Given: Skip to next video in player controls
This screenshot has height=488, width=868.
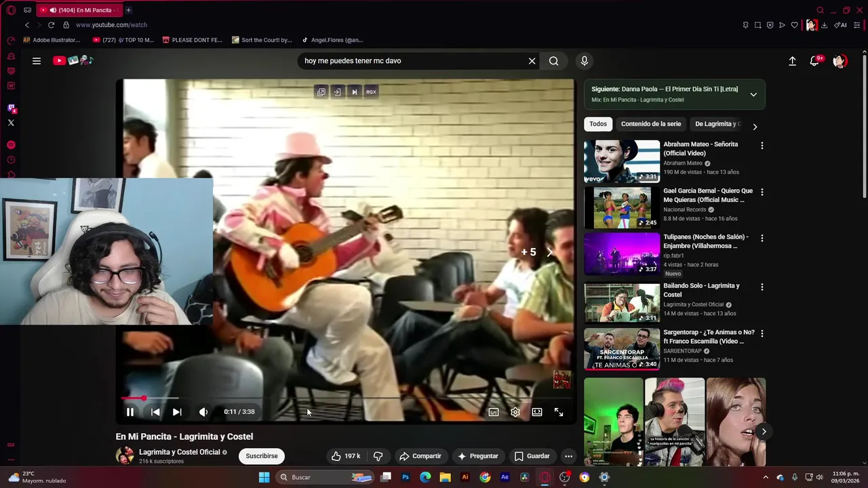Looking at the screenshot, I should [x=177, y=411].
